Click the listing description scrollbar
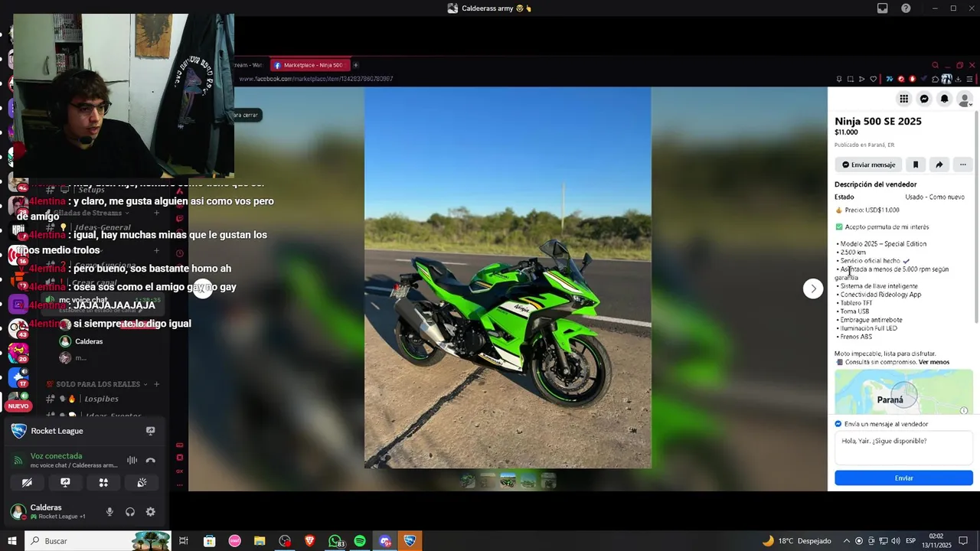Viewport: 980px width, 551px height. [976, 218]
